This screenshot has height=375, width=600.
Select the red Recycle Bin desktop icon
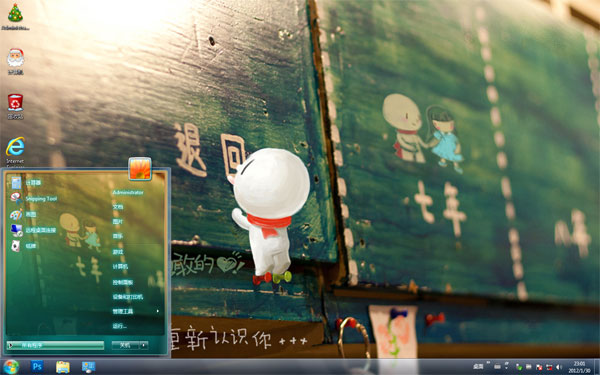[15, 106]
